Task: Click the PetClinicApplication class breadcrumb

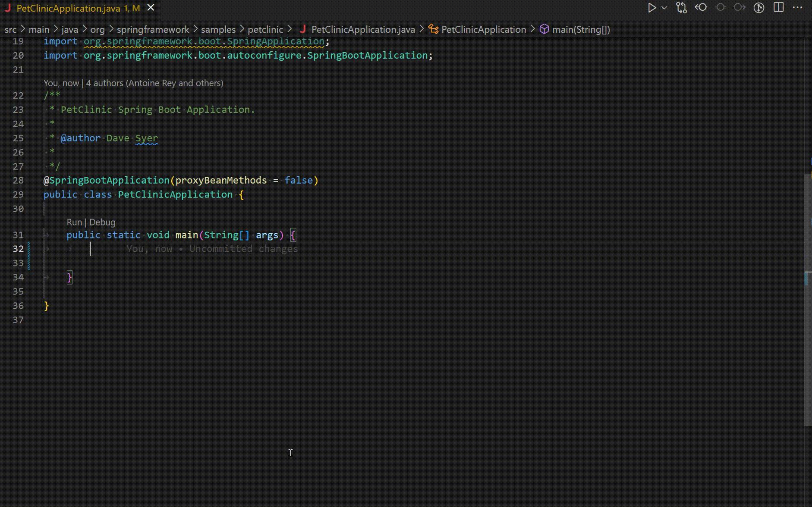Action: (x=483, y=29)
